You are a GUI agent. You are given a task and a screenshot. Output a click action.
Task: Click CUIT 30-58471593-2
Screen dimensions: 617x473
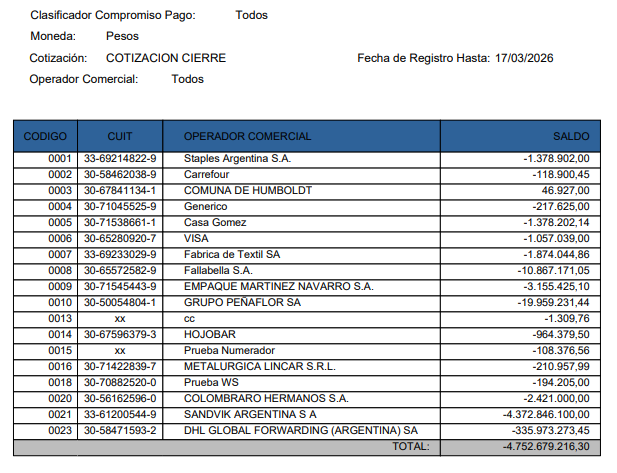120,431
